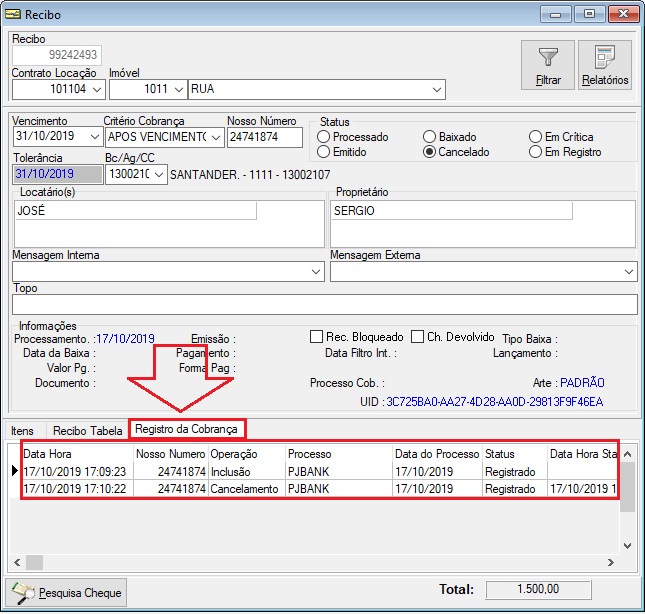Click the Recibo window title icon

tap(14, 14)
